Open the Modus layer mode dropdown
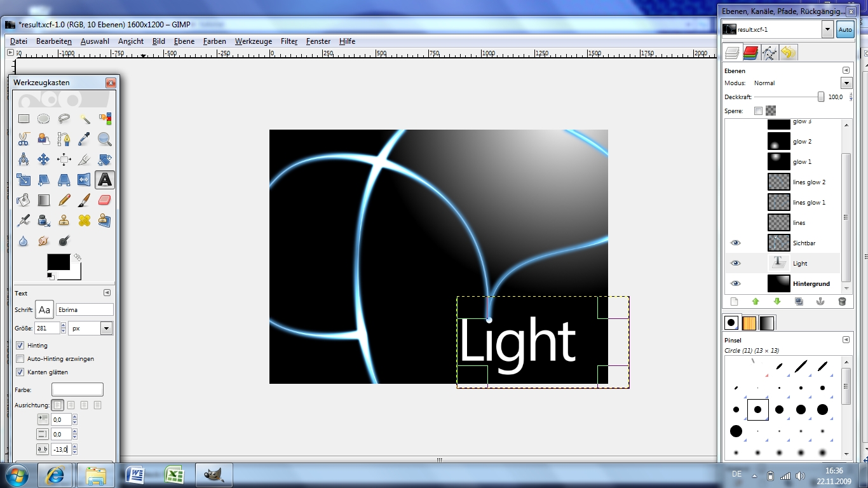This screenshot has width=868, height=488. 846,83
